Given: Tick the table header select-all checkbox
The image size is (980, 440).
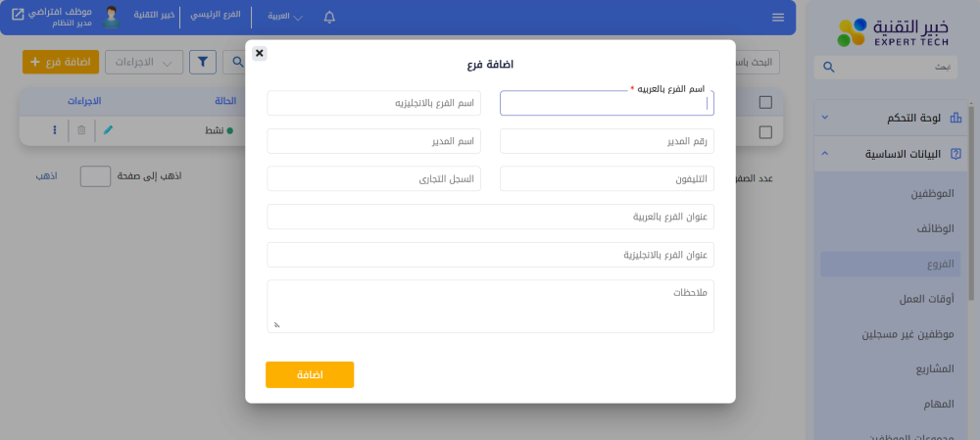Looking at the screenshot, I should (765, 102).
